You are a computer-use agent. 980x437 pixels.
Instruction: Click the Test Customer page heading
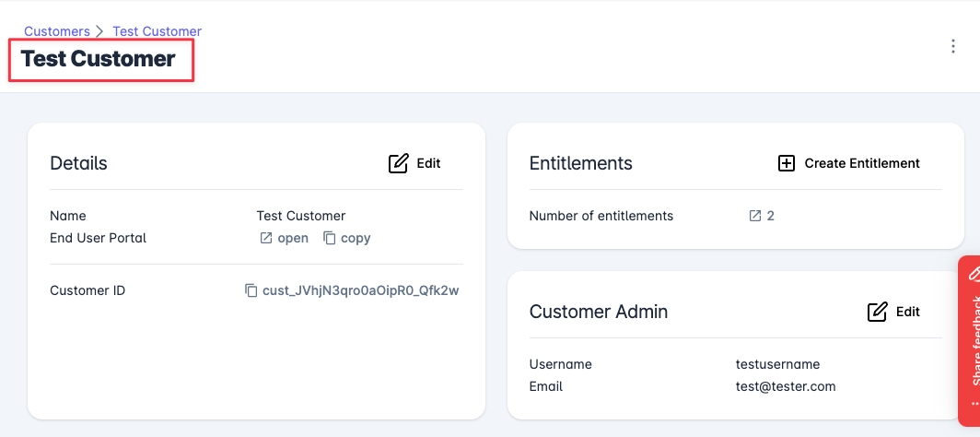[x=99, y=59]
